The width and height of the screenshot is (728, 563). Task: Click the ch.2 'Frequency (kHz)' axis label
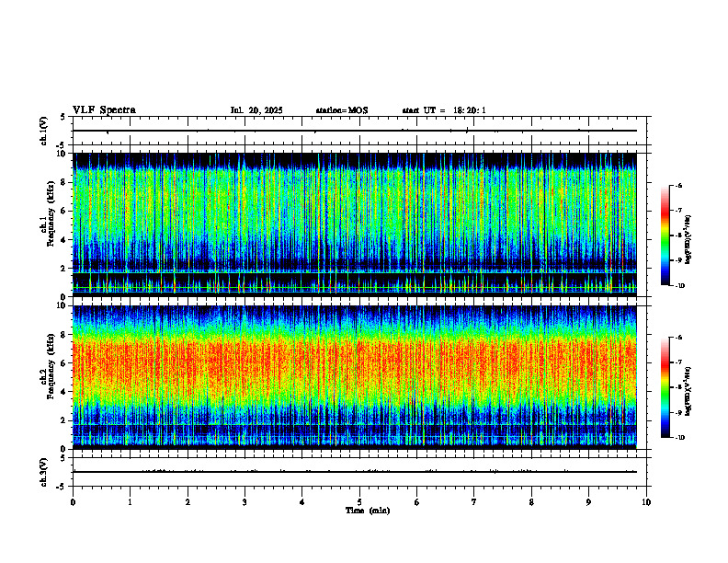(51, 366)
